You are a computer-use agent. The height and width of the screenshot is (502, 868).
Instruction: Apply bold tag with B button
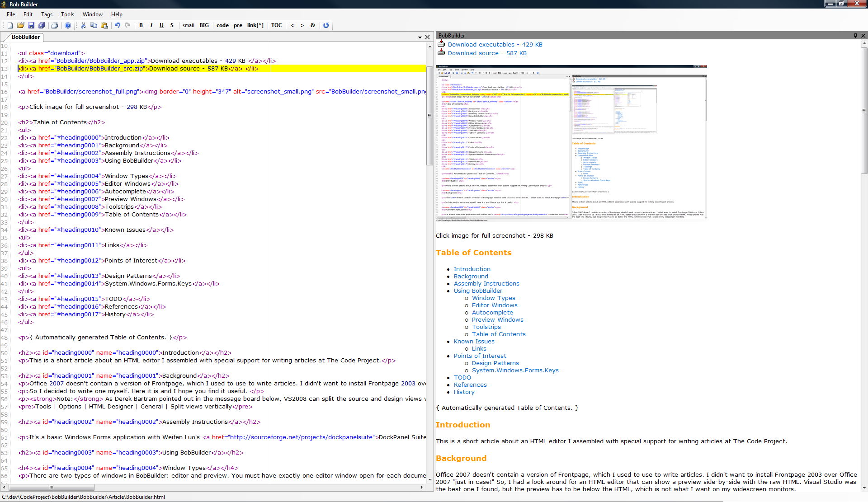[x=141, y=25]
